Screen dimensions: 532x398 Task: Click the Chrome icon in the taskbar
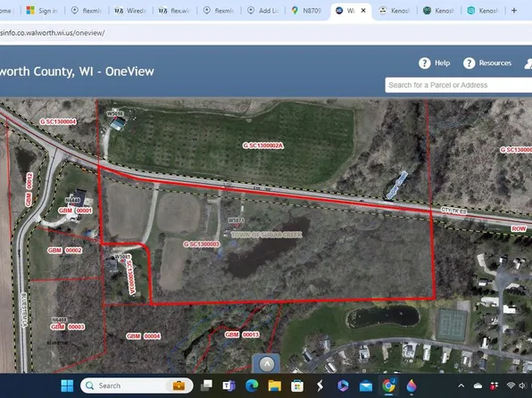[x=388, y=386]
